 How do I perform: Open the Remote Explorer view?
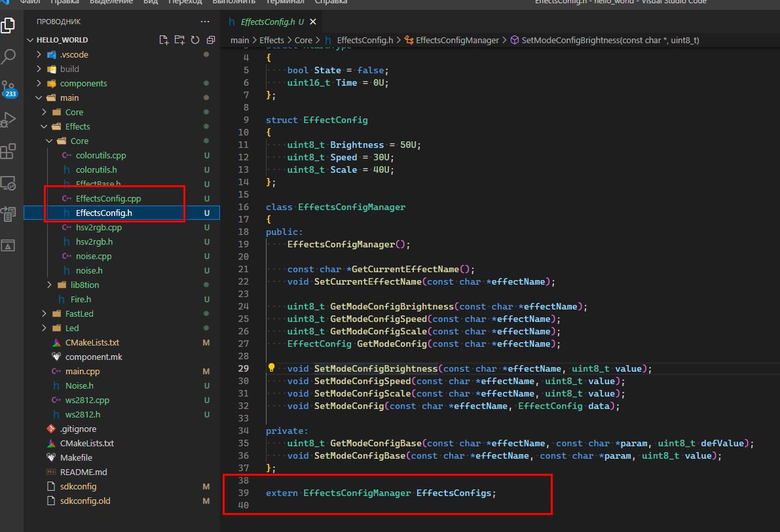coord(9,183)
